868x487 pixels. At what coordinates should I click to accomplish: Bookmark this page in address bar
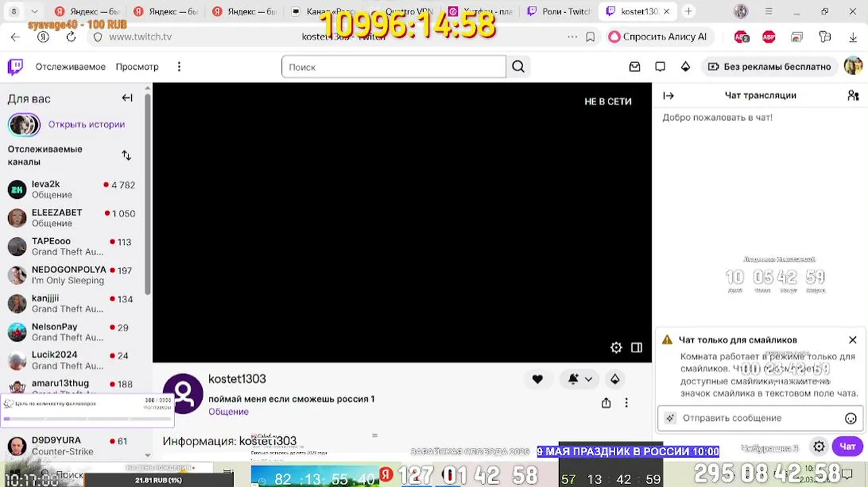590,37
